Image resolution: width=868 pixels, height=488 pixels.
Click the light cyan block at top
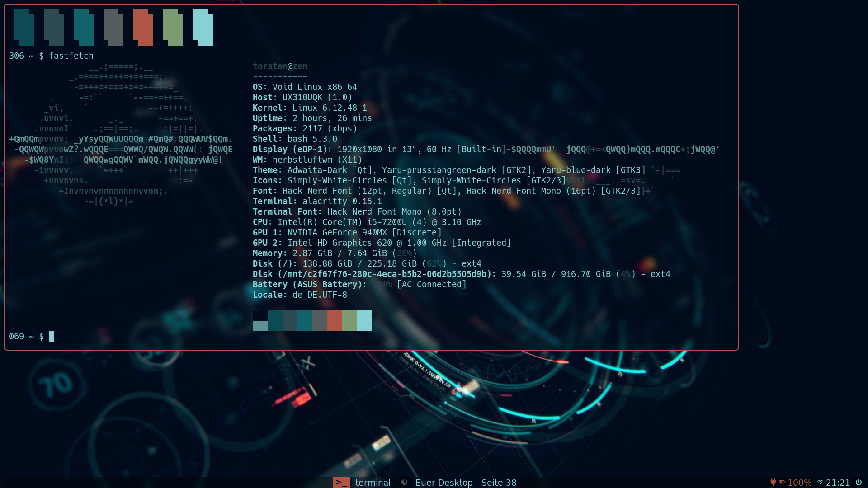[x=203, y=28]
